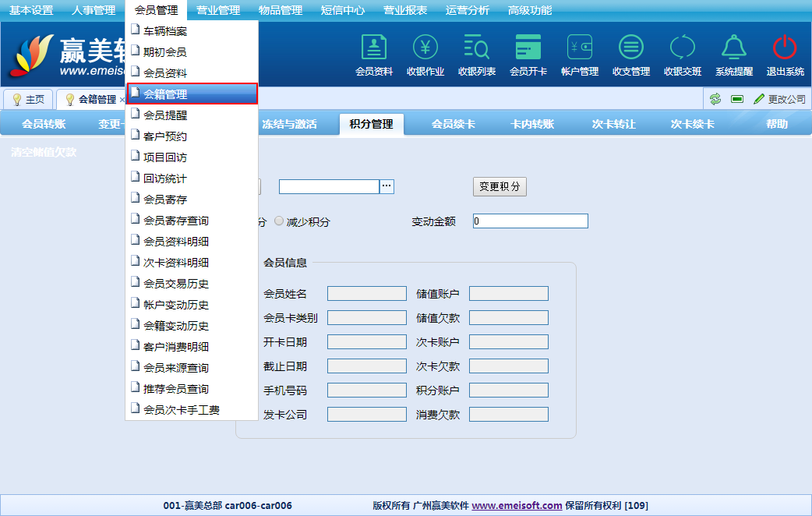Click the 会员开卡 card icon

click(528, 48)
